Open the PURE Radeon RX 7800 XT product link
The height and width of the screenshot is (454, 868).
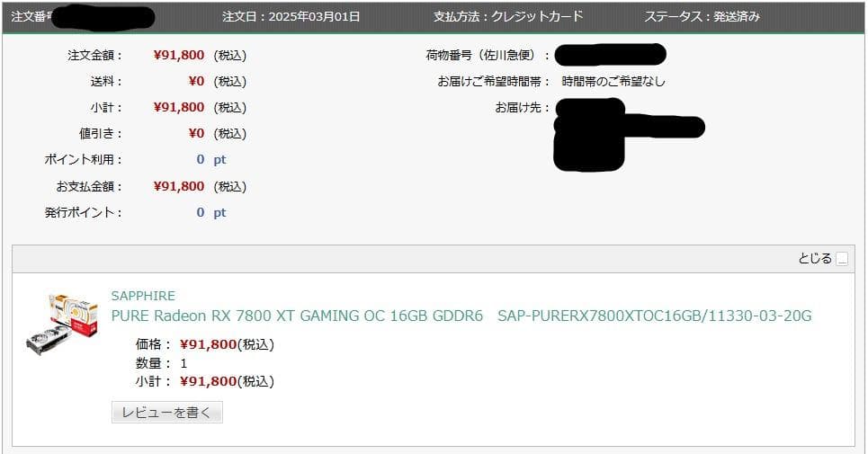(461, 316)
